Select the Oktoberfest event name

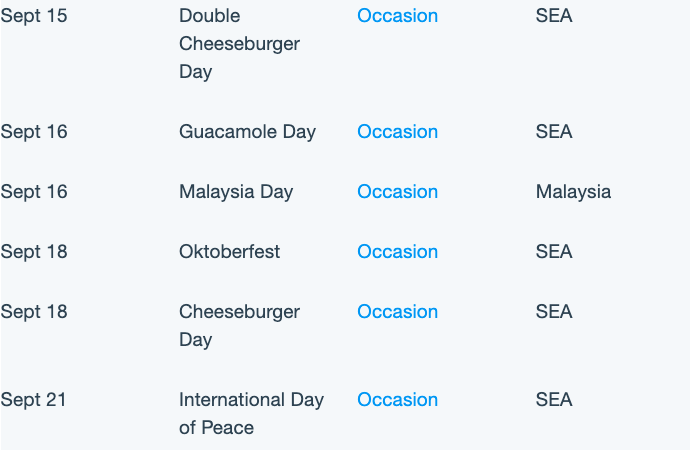[x=229, y=252]
